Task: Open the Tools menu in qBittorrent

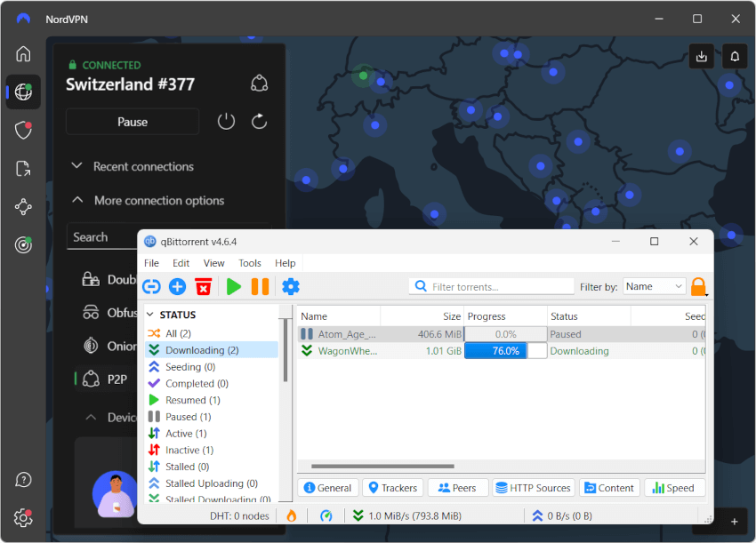Action: pos(250,263)
